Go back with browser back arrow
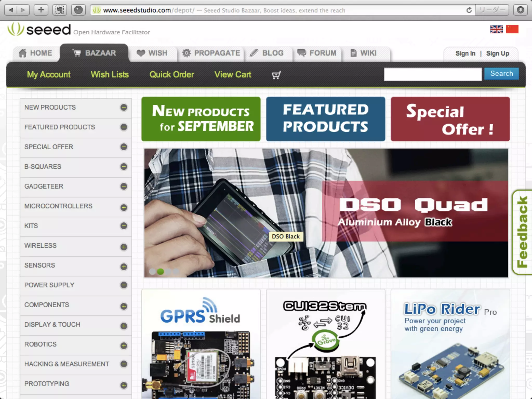Screen dimensions: 532x399 [x=11, y=10]
